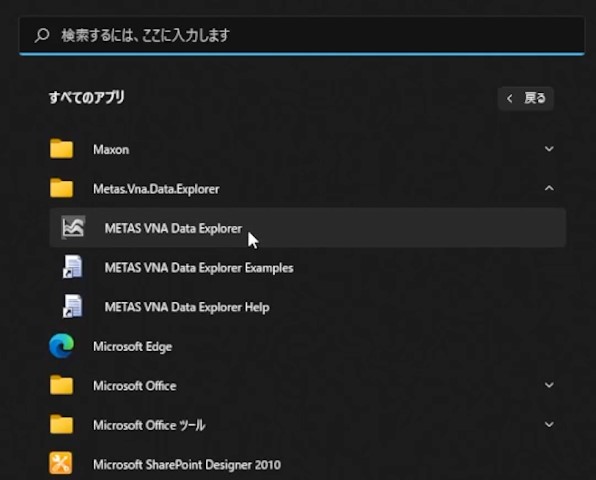The image size is (596, 480).
Task: Click the Maxon folder icon
Action: (61, 149)
